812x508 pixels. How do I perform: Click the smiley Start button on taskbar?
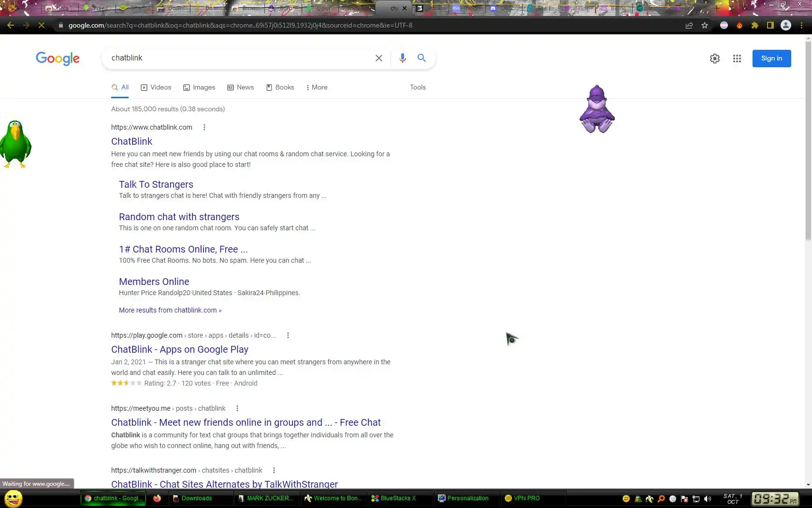[13, 498]
